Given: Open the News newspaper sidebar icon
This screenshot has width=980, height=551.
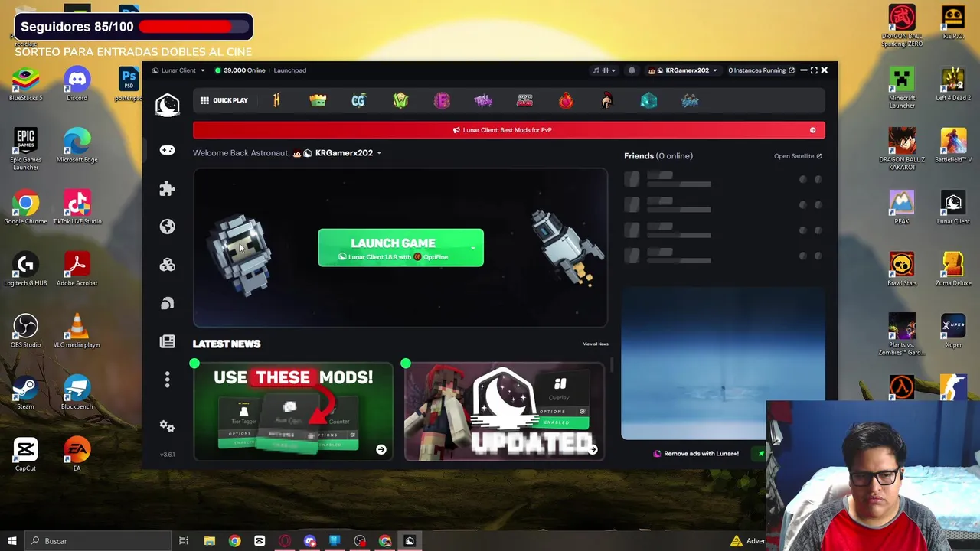Looking at the screenshot, I should point(167,341).
